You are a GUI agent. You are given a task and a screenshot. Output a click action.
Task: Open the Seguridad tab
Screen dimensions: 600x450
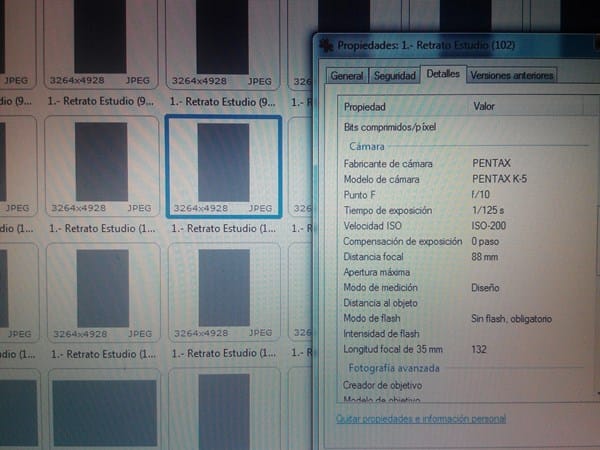click(395, 76)
